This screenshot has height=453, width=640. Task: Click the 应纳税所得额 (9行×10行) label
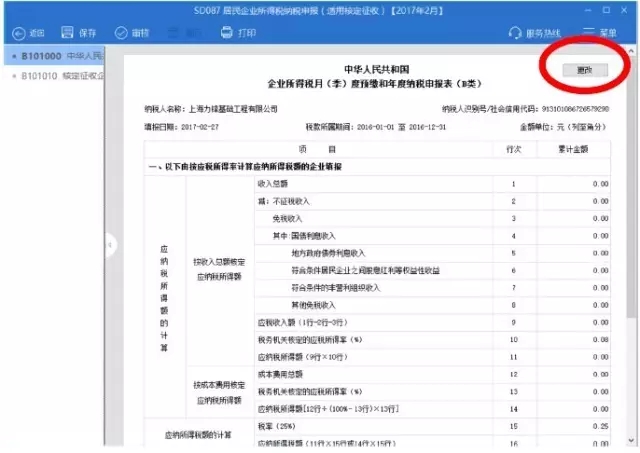(x=302, y=357)
